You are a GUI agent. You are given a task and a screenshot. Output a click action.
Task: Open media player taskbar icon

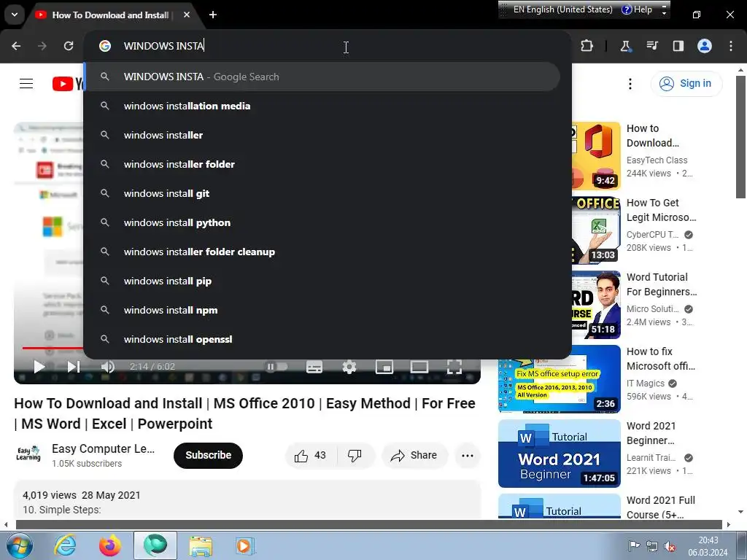pos(245,545)
